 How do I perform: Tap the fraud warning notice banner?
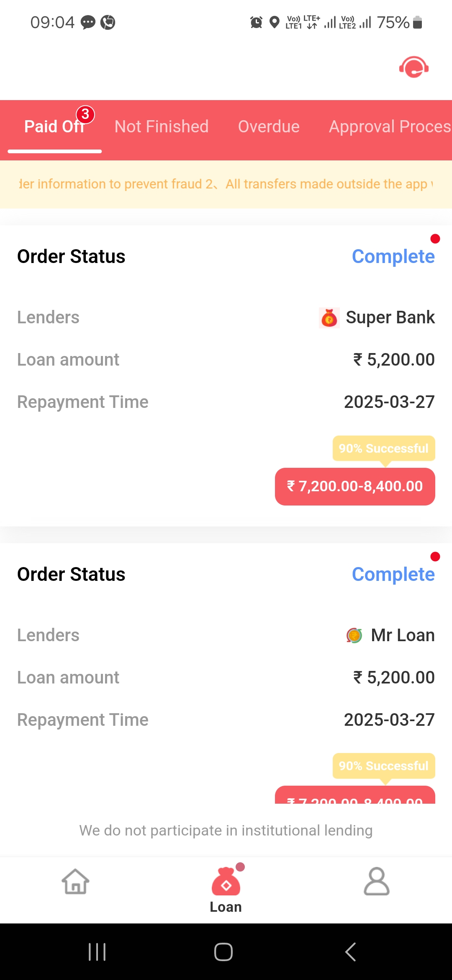[226, 184]
